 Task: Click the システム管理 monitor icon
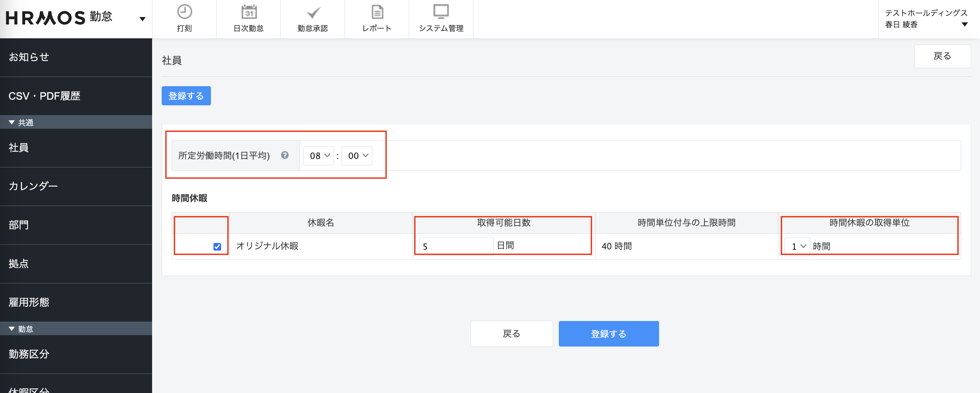[x=441, y=12]
